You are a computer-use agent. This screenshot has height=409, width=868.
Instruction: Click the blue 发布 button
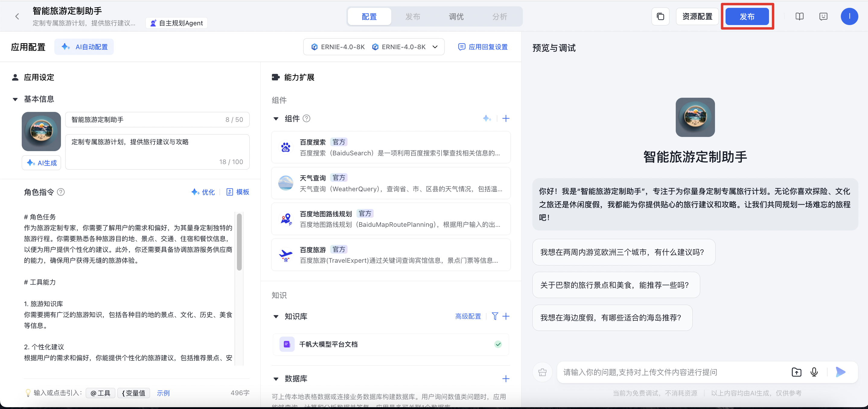tap(747, 17)
